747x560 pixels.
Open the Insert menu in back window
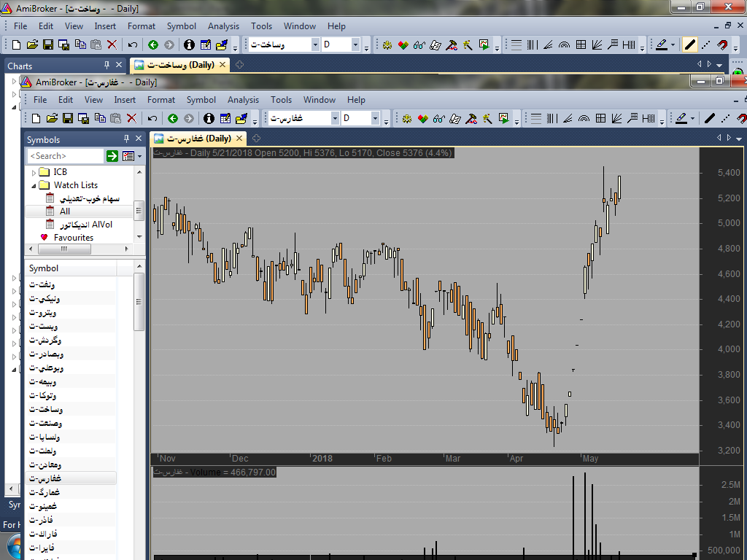coord(105,26)
